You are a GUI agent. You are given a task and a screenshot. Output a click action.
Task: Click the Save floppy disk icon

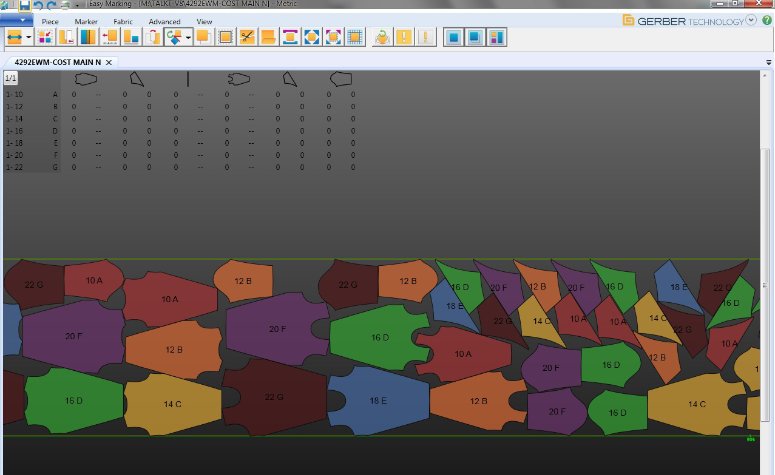pos(24,5)
